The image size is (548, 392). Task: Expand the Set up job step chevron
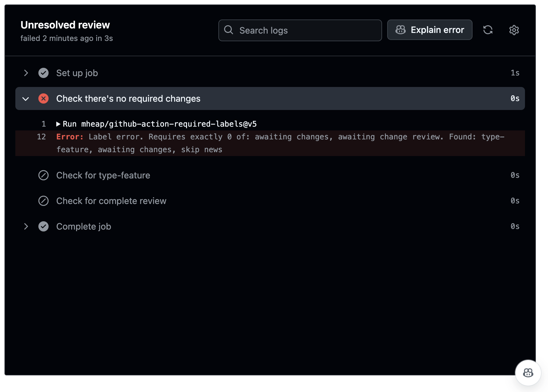26,73
